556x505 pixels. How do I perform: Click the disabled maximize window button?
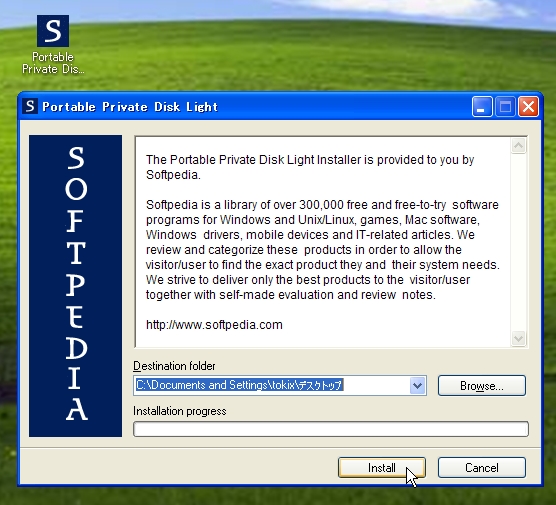[505, 106]
